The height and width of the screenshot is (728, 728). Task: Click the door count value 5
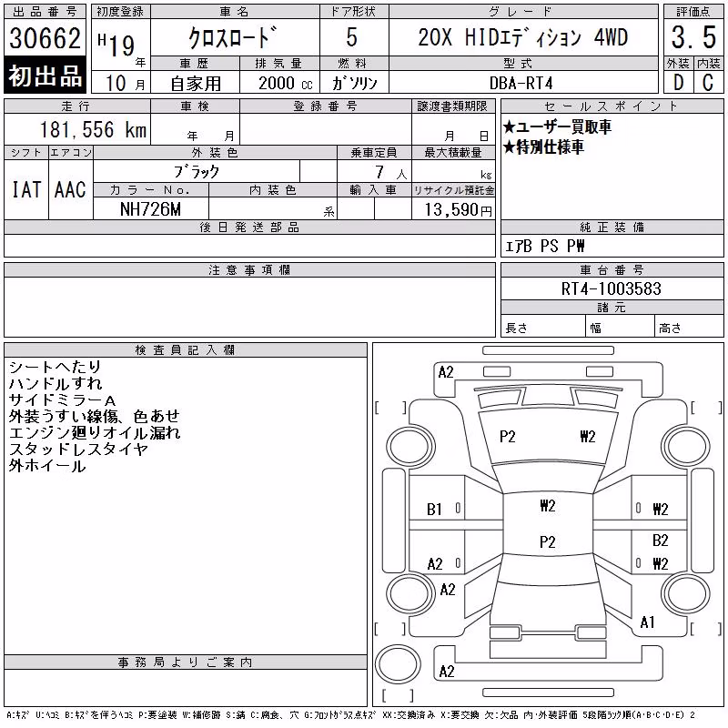tap(352, 37)
